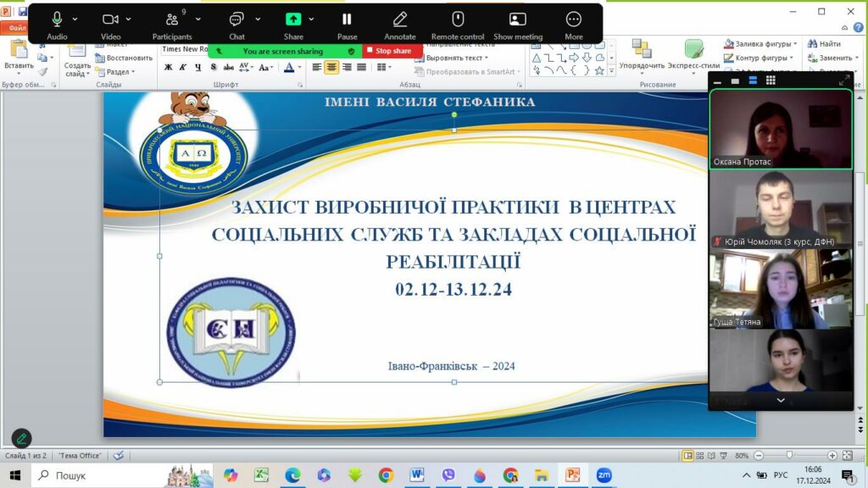Open the Заливка фигуры dropdown
This screenshot has width=868, height=488.
[x=759, y=44]
